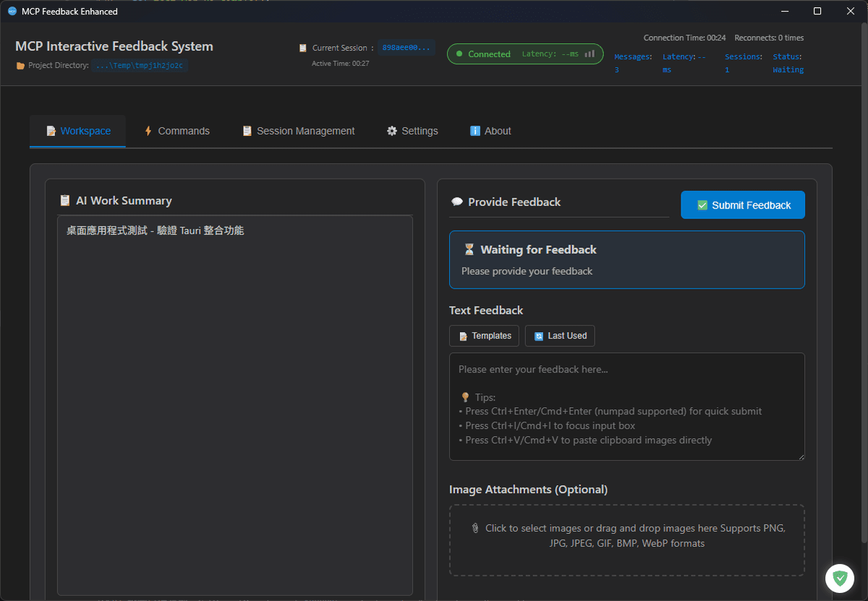Screen dimensions: 868x601
Task: Click the AI Work Summary text area
Action: point(235,405)
